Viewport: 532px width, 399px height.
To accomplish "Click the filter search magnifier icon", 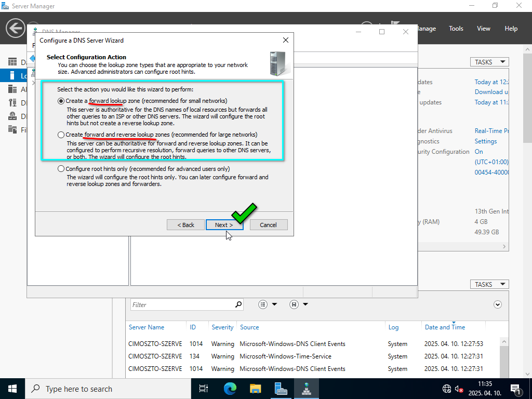I will [x=238, y=304].
